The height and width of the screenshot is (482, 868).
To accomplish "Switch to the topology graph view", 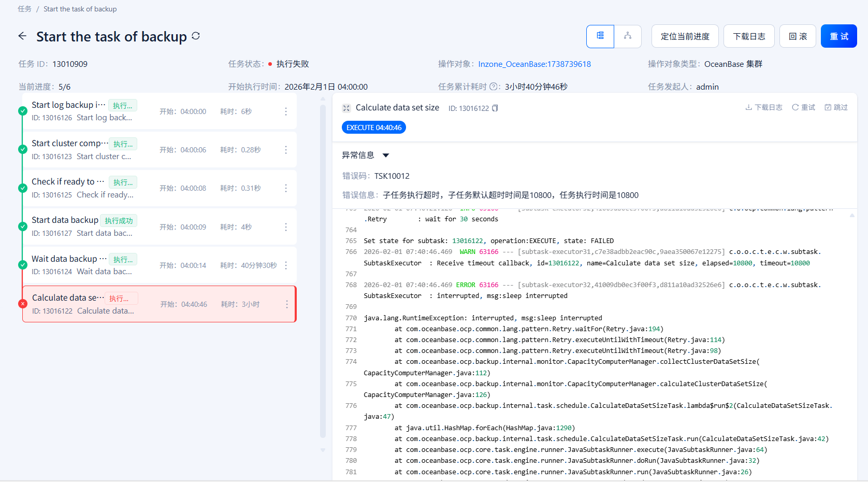I will point(628,36).
